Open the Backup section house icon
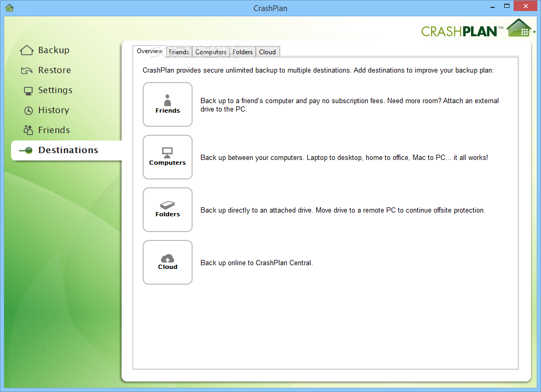This screenshot has height=392, width=541. pos(26,51)
